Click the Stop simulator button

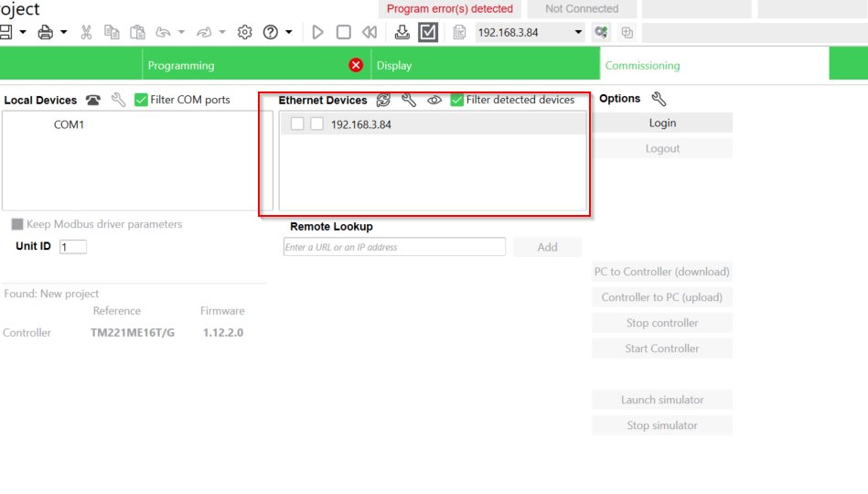662,425
